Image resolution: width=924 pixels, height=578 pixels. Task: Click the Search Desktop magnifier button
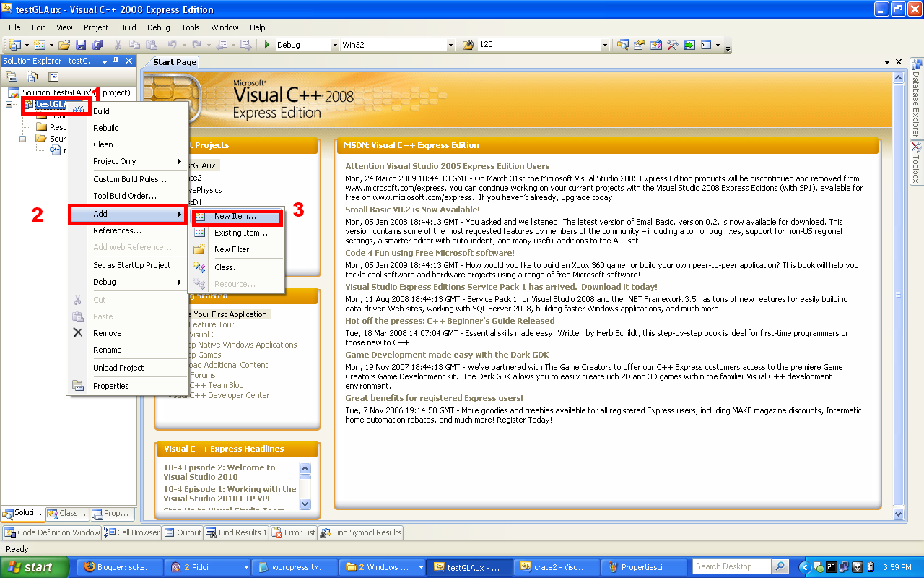point(780,566)
